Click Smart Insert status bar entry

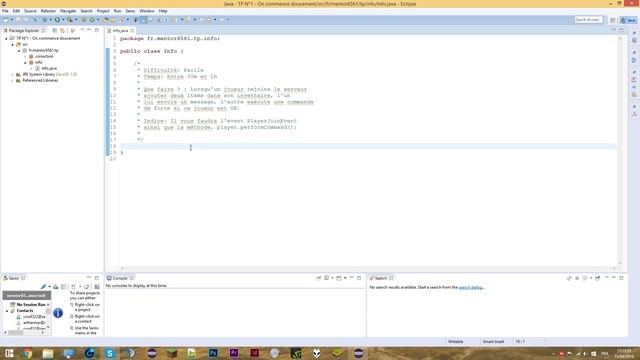(x=493, y=341)
